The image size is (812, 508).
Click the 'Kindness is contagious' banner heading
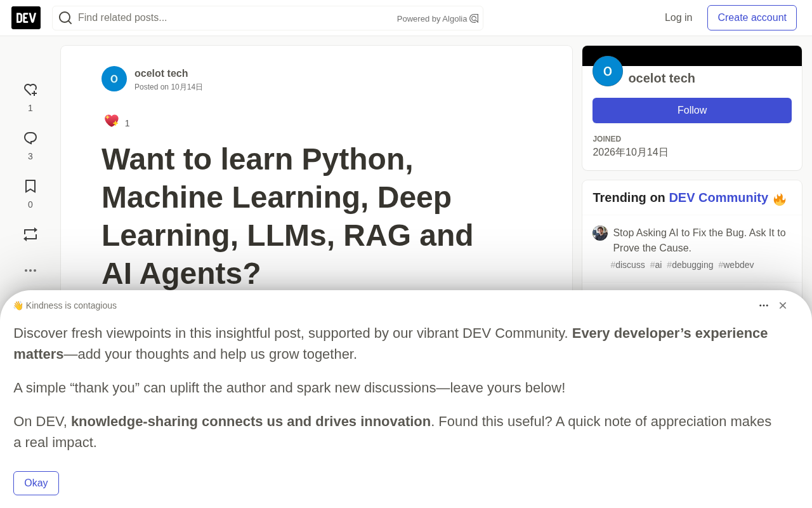tap(65, 305)
